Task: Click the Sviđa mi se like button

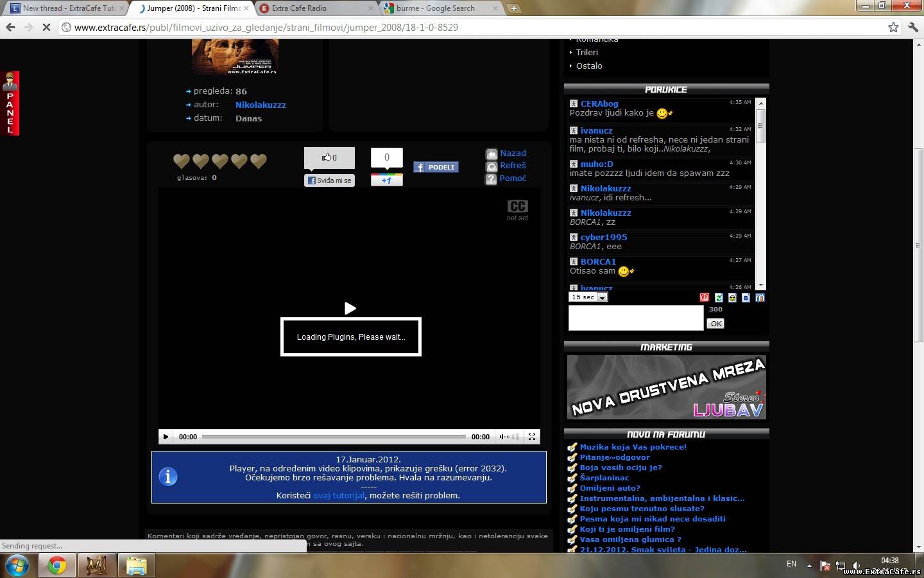Action: click(329, 180)
